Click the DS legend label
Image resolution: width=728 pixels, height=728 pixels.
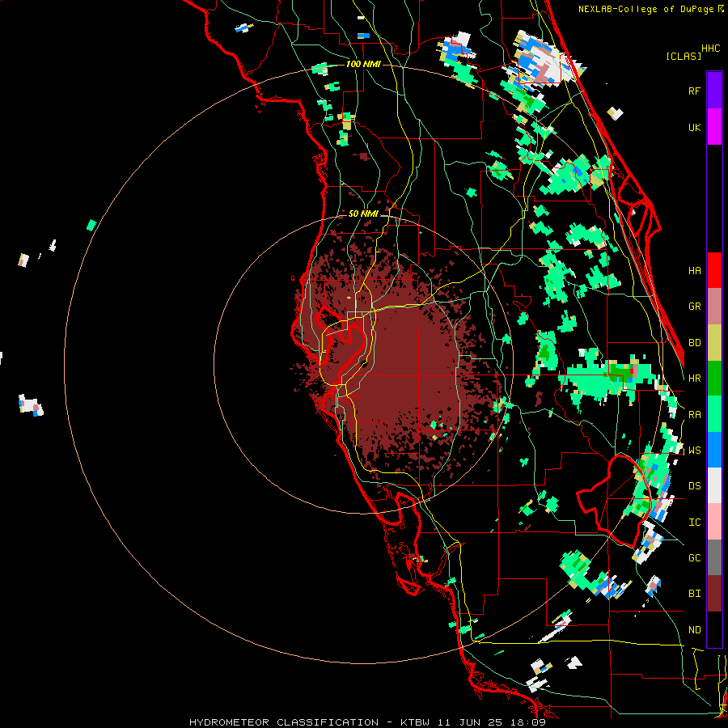tap(694, 486)
